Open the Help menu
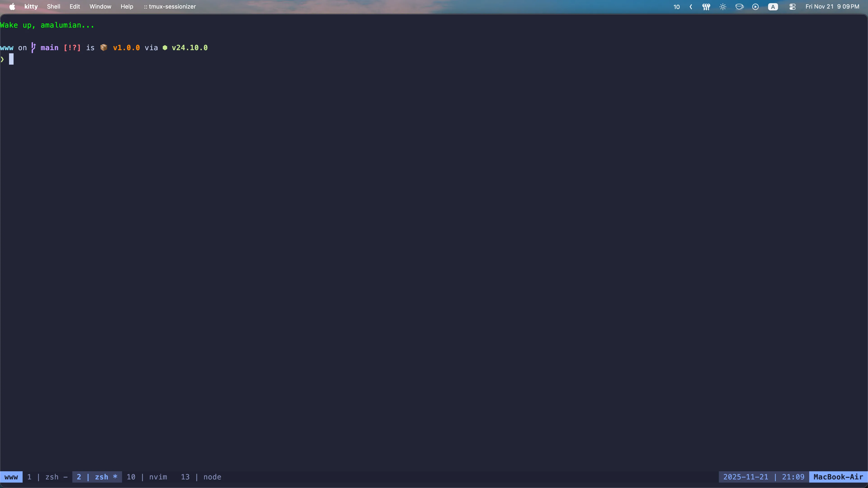This screenshot has width=868, height=488. [127, 7]
